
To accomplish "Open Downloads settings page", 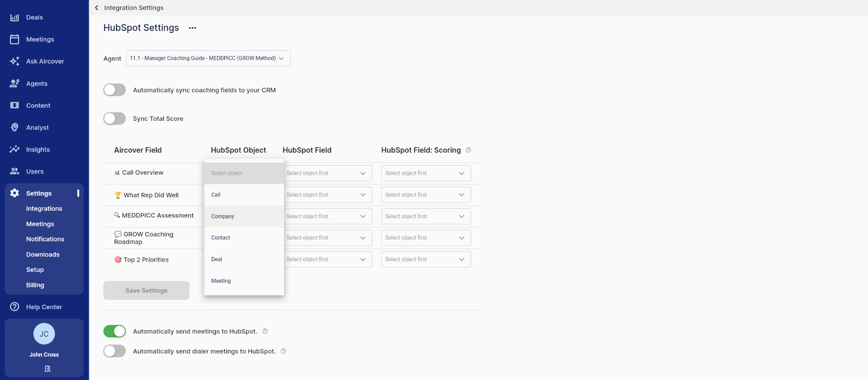I will click(x=43, y=254).
